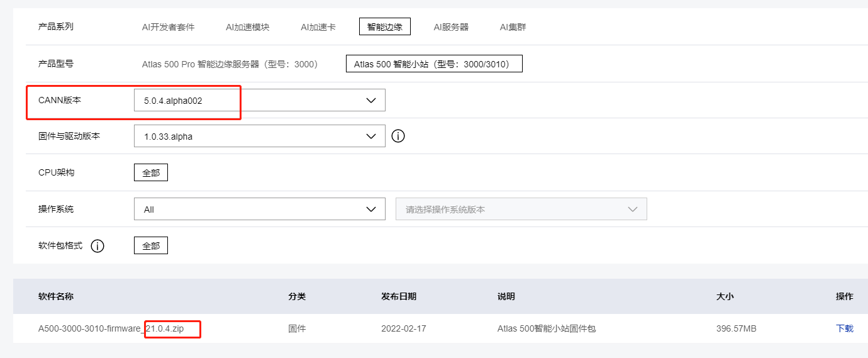Click A500-3000-3010-firmware_21.0.4.zip file name

pyautogui.click(x=120, y=328)
